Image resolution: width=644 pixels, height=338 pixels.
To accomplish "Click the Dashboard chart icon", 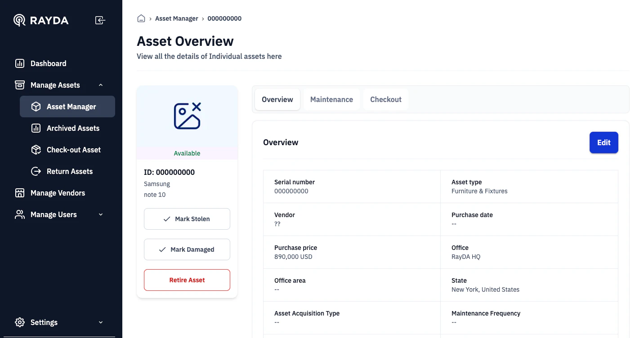I will click(20, 63).
